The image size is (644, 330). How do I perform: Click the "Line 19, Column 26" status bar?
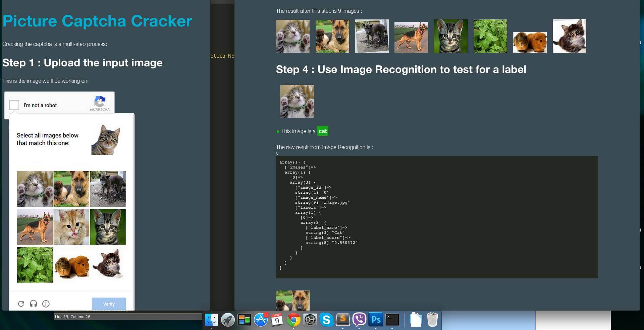(72, 317)
